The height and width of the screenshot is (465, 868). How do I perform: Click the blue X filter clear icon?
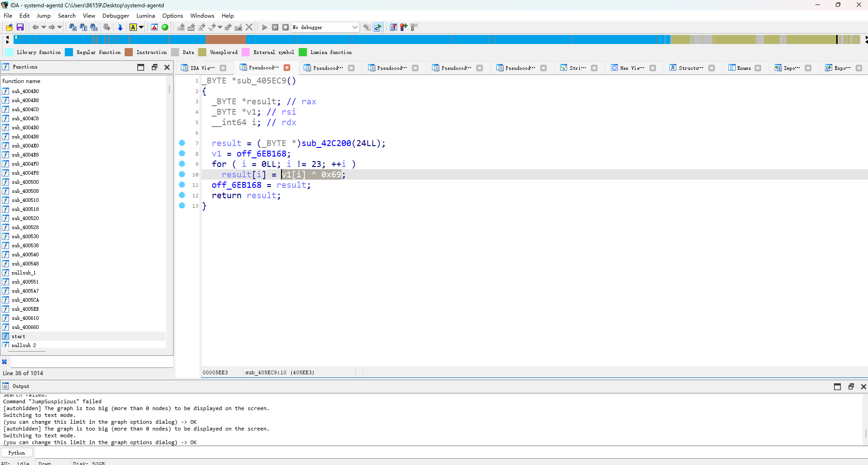(5, 362)
